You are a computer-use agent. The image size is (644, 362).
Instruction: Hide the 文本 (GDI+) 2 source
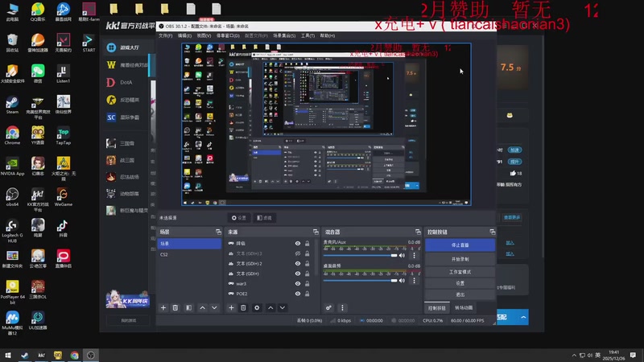[298, 264]
